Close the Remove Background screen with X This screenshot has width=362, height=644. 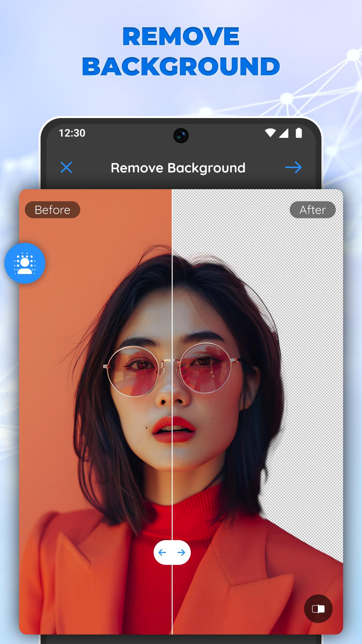point(66,167)
